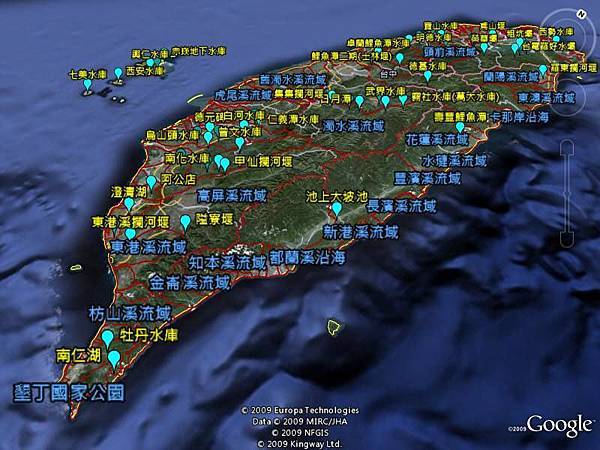
Task: Click the 澄清湖 placemark pin
Action: (129, 204)
